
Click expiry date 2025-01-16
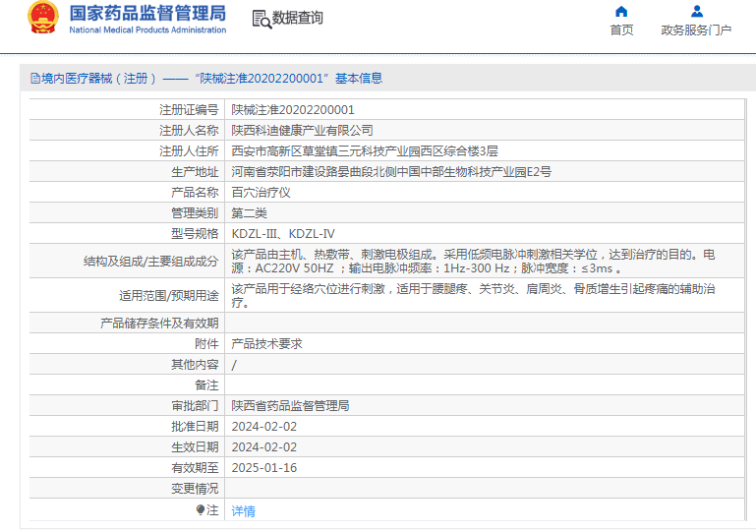tap(264, 468)
